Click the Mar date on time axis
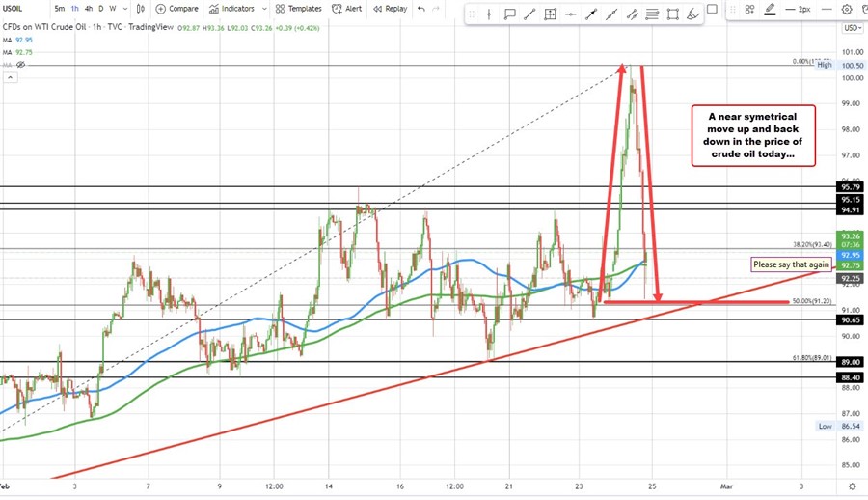This screenshot has height=500, width=868. pyautogui.click(x=726, y=486)
